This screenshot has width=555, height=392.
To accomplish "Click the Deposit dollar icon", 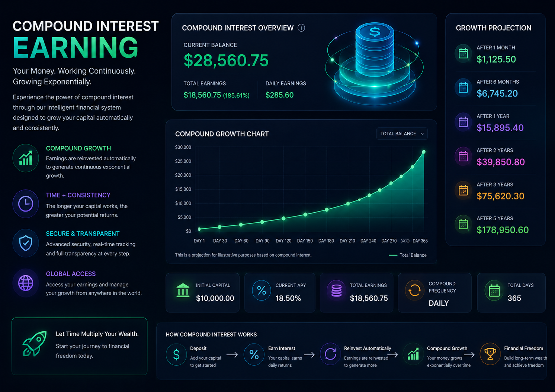I will [x=176, y=355].
